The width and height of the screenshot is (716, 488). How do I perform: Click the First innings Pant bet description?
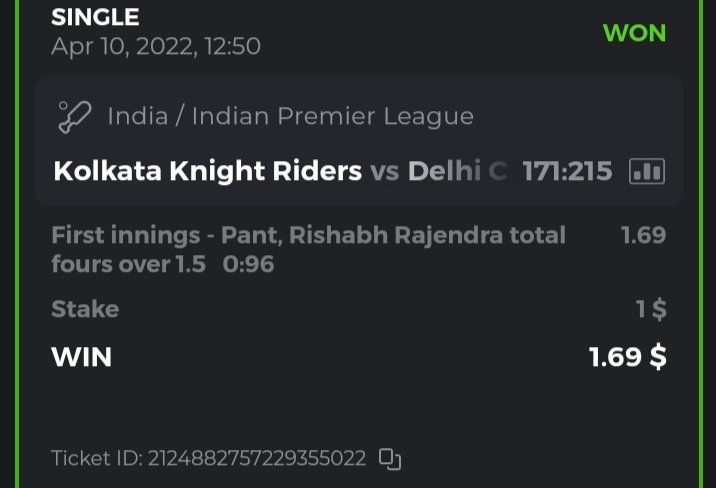[308, 235]
